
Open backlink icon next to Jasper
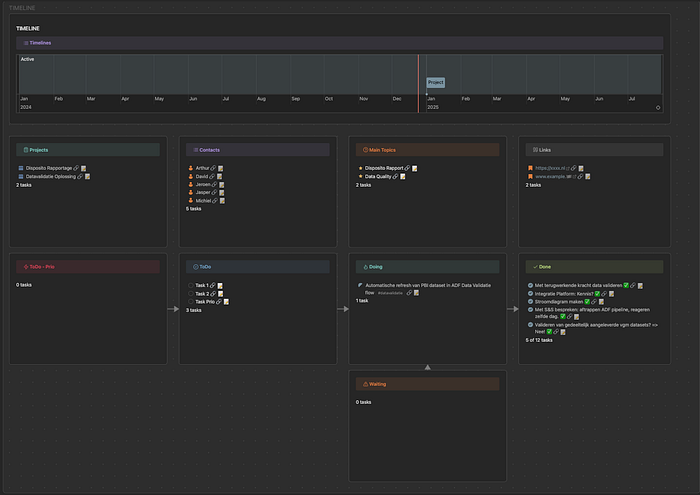(214, 192)
